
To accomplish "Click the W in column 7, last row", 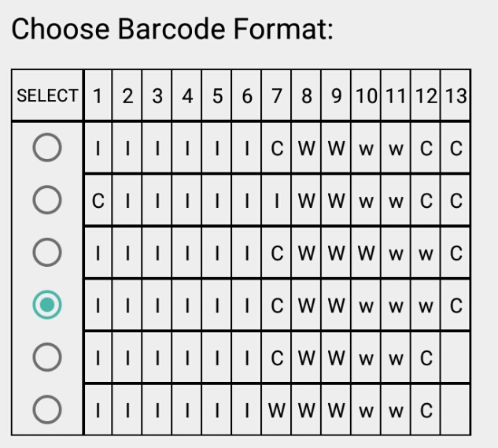I will (x=277, y=410).
